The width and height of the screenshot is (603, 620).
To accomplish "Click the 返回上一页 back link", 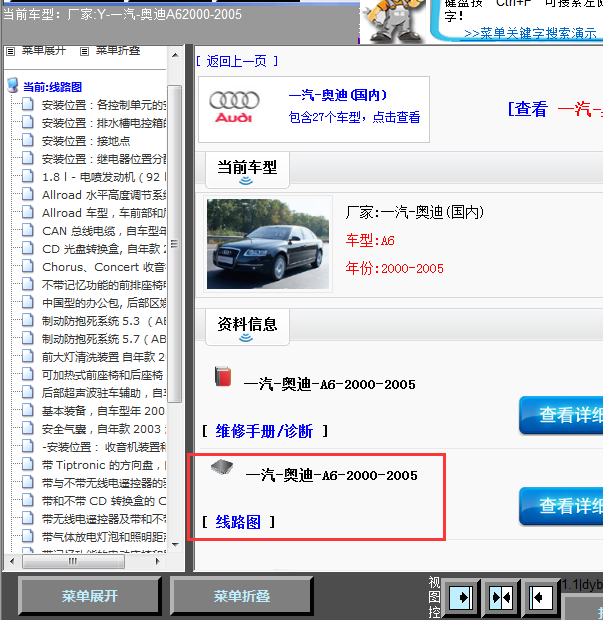I will (236, 61).
